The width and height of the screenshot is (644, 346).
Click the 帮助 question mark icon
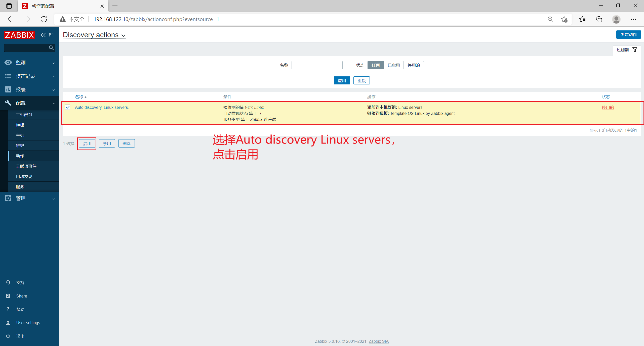click(8, 309)
